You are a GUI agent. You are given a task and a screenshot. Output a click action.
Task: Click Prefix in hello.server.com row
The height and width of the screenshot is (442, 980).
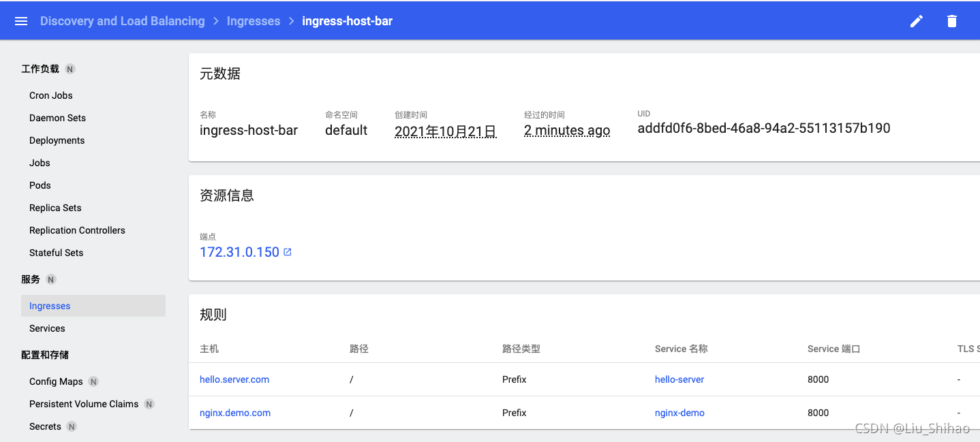click(x=515, y=379)
